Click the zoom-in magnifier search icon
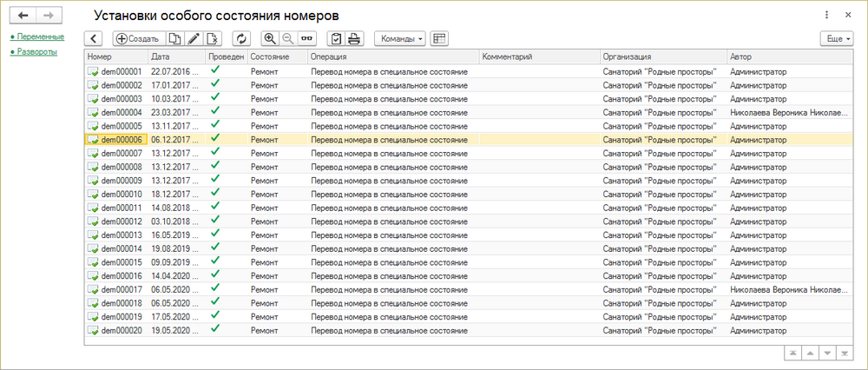 270,39
